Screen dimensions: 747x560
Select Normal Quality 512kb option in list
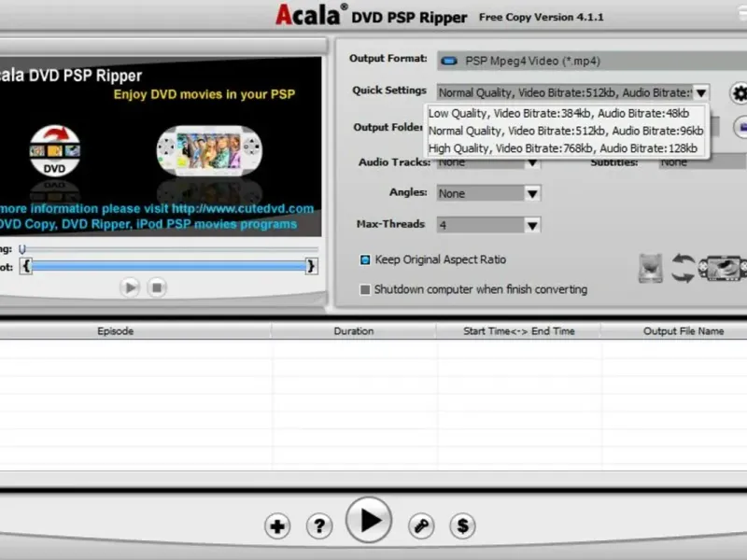[x=567, y=131]
